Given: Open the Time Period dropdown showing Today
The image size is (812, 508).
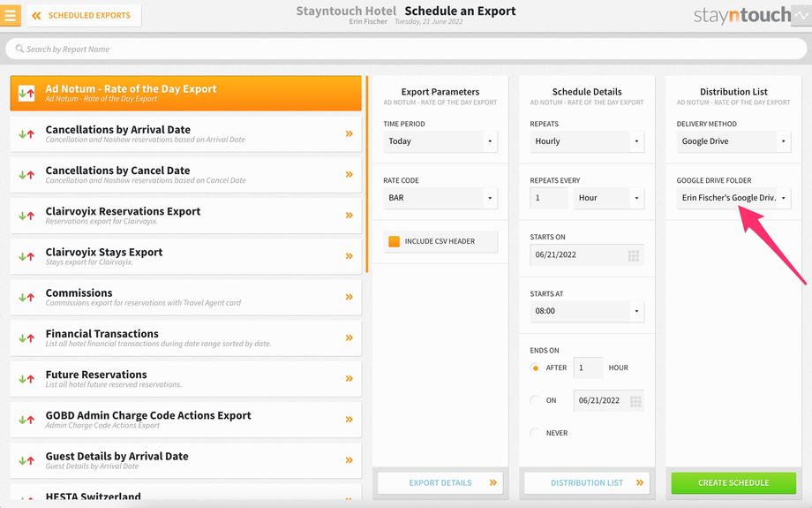Looking at the screenshot, I should 440,141.
